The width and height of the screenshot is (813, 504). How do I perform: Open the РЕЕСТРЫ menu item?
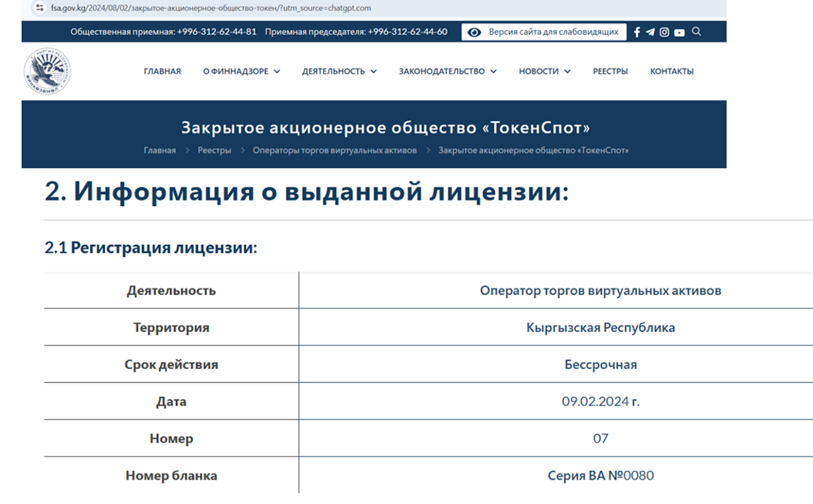610,72
